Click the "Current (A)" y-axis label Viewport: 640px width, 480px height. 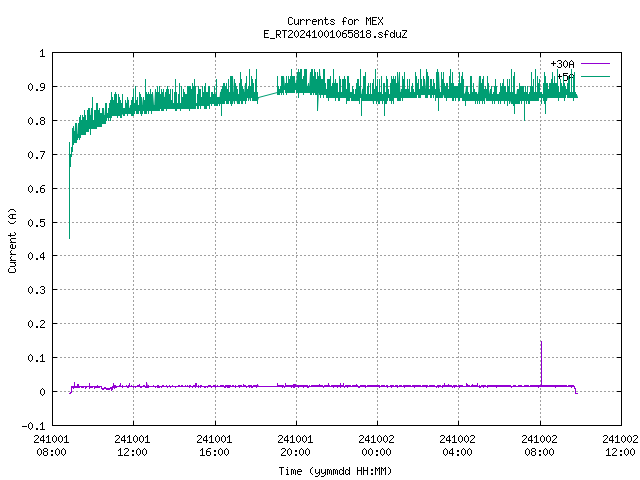point(12,240)
